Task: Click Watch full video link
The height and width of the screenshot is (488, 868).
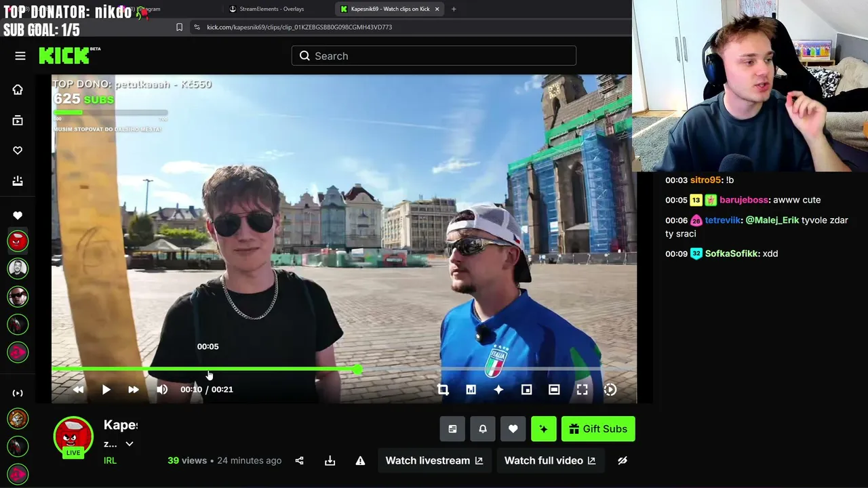Action: pos(550,461)
